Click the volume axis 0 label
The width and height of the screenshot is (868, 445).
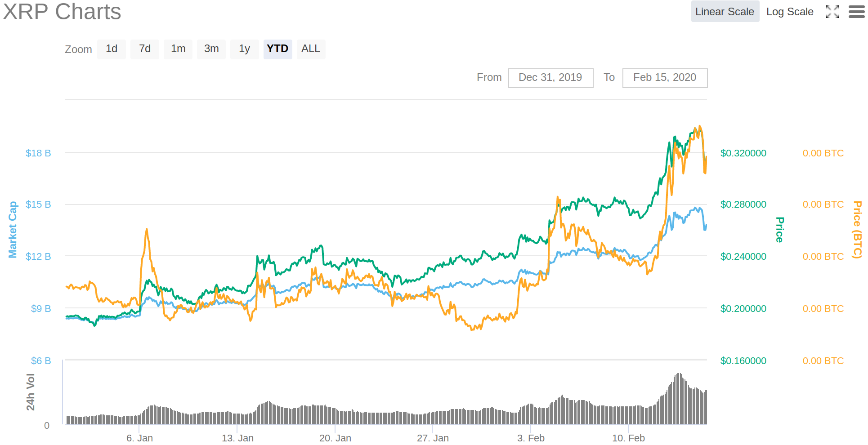47,426
